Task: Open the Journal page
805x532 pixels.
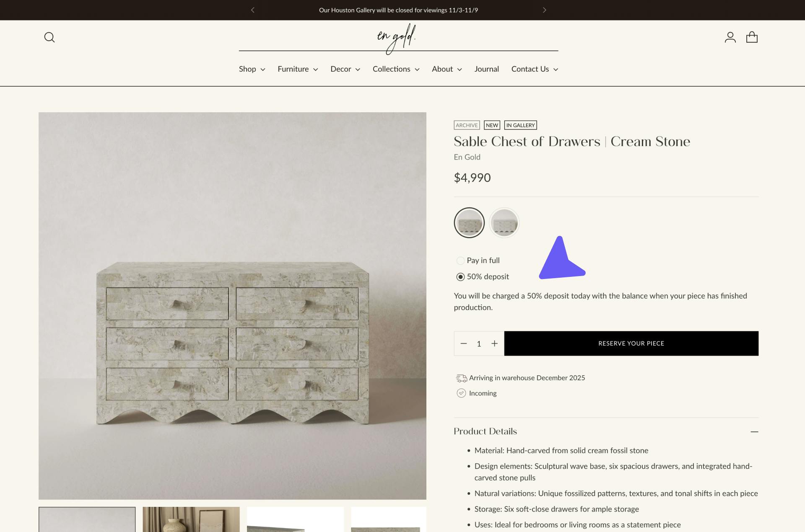Action: click(x=486, y=69)
